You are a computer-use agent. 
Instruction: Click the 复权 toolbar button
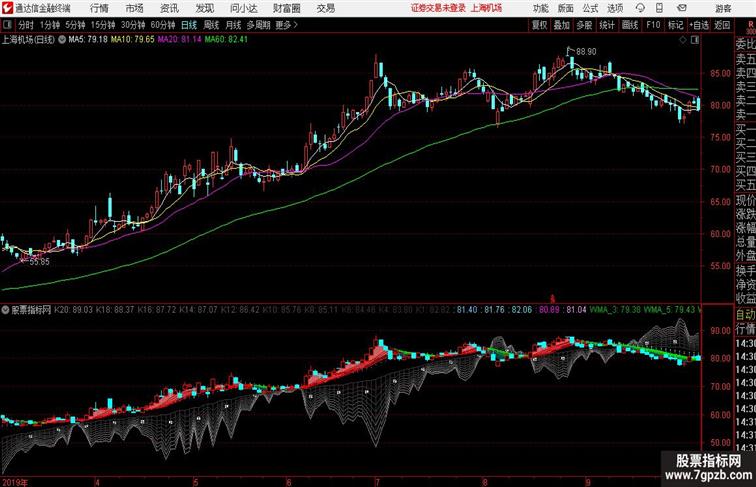point(540,25)
